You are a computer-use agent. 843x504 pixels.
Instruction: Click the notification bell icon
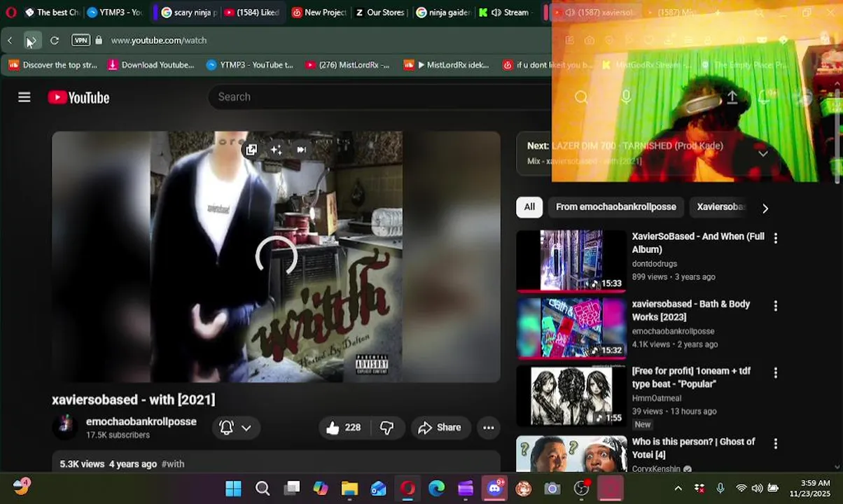(x=226, y=428)
